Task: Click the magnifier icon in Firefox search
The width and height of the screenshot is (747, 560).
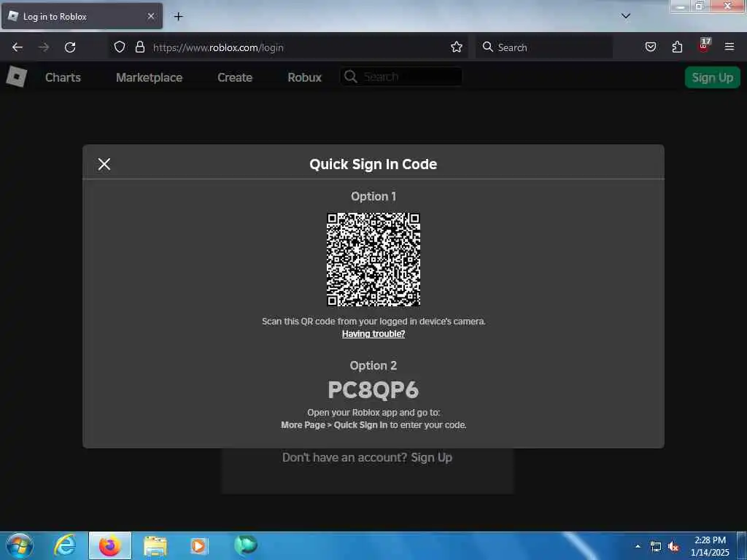Action: (x=487, y=47)
